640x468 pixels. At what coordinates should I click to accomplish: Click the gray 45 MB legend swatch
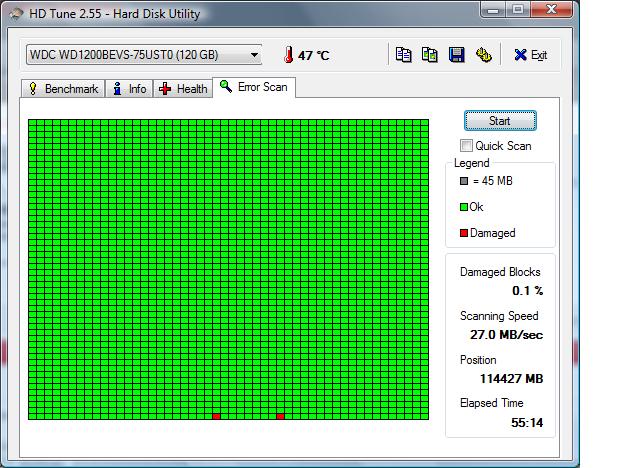[x=464, y=181]
